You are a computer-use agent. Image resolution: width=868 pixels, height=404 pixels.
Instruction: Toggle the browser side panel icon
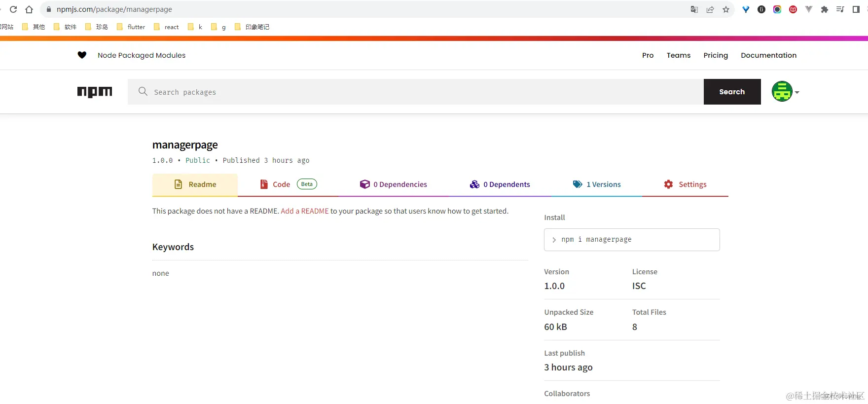coord(856,9)
